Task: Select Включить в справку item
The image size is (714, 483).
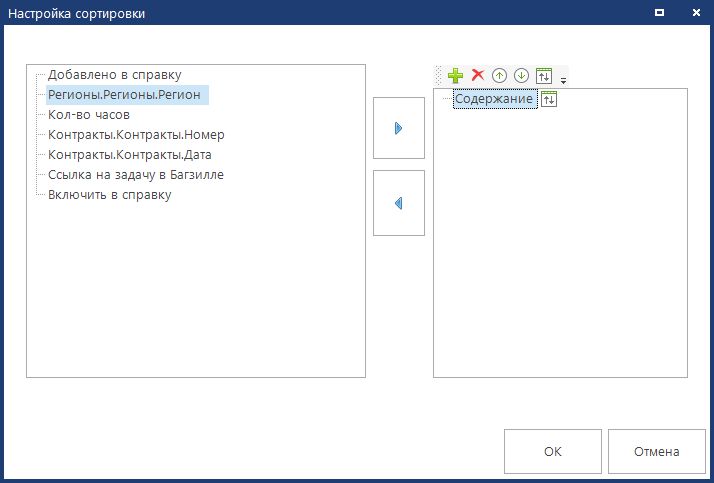Action: click(x=109, y=195)
